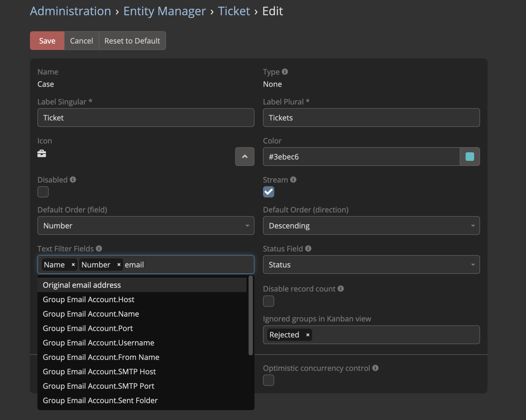Enable the Disabled checkbox
This screenshot has width=526, height=420.
pos(43,192)
